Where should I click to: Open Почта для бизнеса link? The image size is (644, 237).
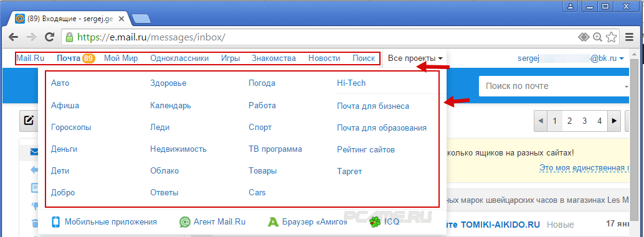[373, 106]
